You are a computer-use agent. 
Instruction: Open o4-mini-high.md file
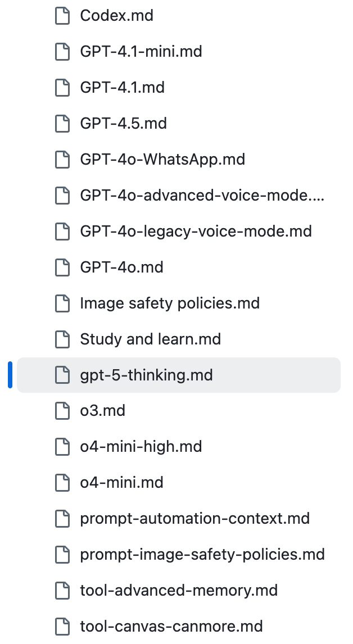point(141,447)
